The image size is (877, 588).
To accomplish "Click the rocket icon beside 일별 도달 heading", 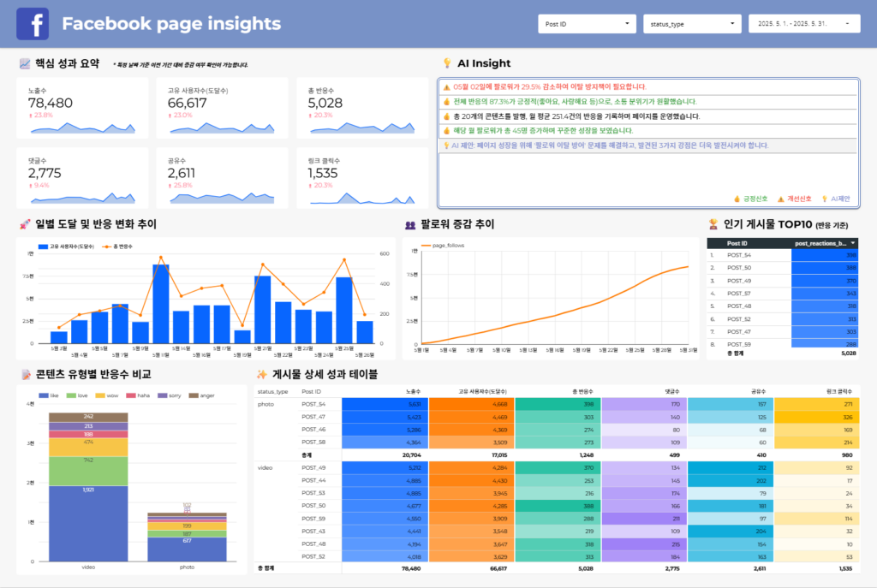I will [x=25, y=224].
